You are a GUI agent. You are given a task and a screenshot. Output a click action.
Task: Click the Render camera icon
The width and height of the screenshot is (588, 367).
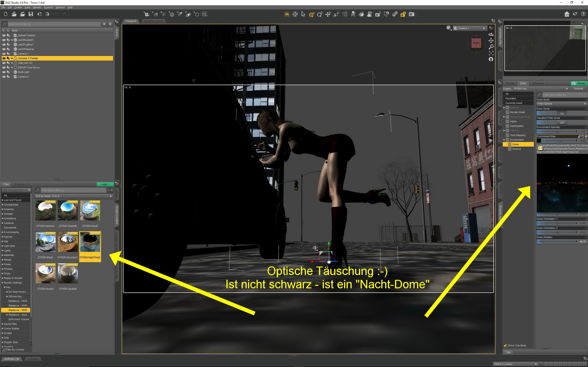pos(411,14)
